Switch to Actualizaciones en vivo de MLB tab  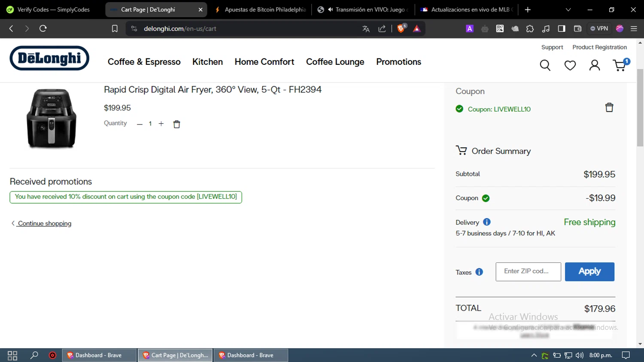(x=467, y=9)
